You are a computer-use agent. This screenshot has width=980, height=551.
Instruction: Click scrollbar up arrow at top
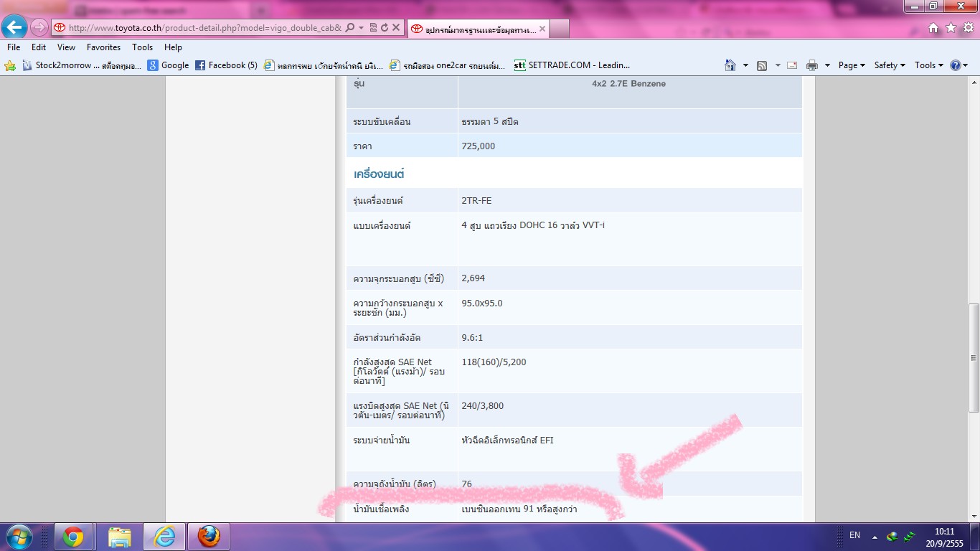(974, 83)
